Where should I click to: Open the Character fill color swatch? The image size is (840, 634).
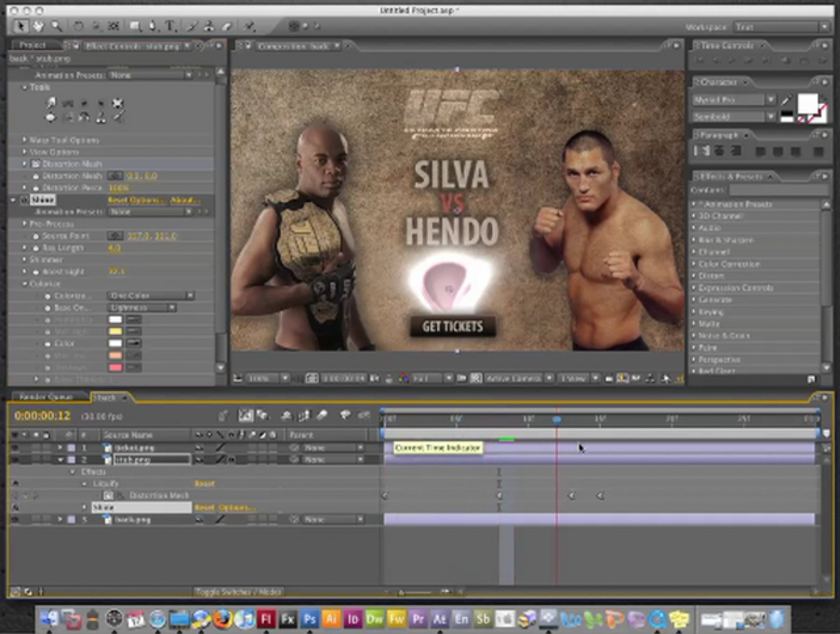(x=808, y=104)
